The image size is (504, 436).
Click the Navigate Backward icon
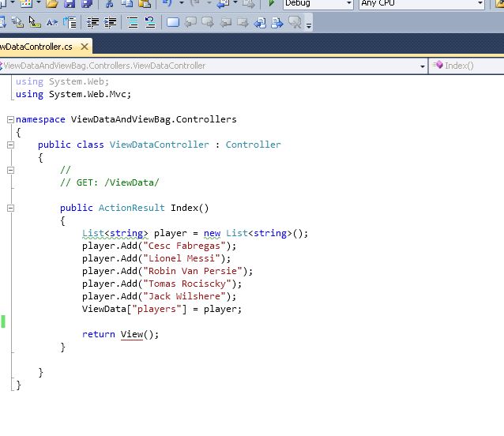pyautogui.click(x=223, y=3)
